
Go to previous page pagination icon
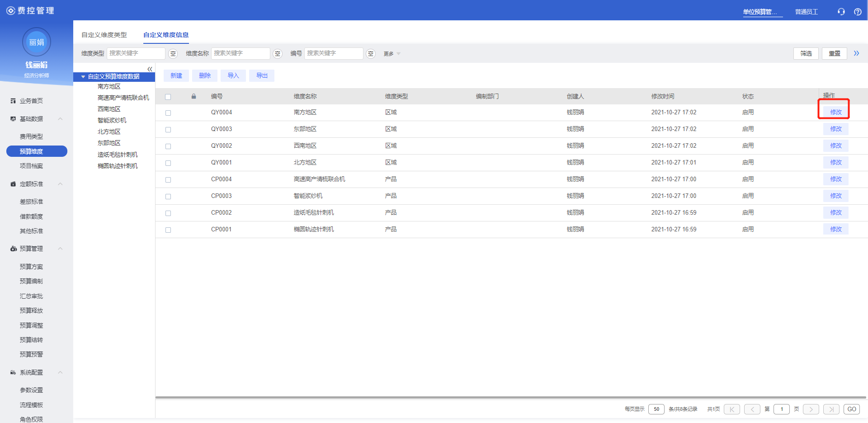tap(752, 409)
